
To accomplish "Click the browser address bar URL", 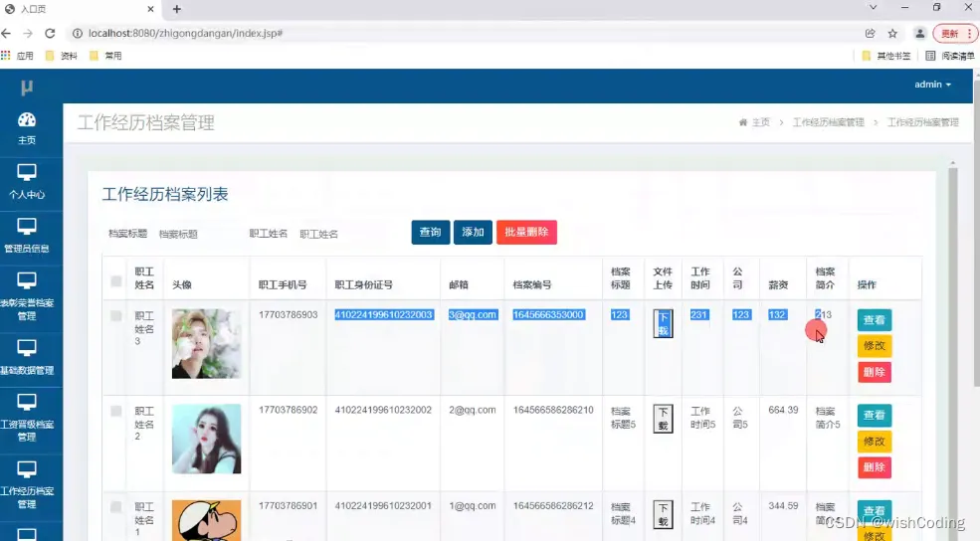I will 186,33.
